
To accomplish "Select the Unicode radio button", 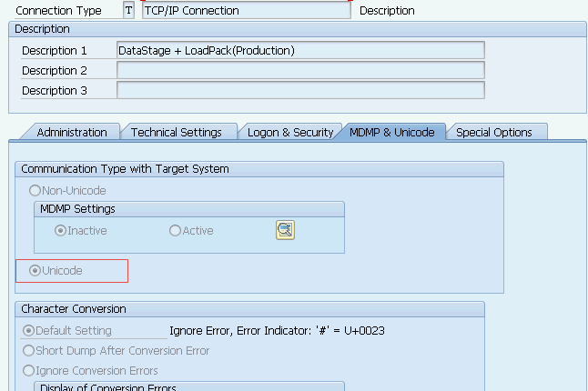I will point(35,270).
